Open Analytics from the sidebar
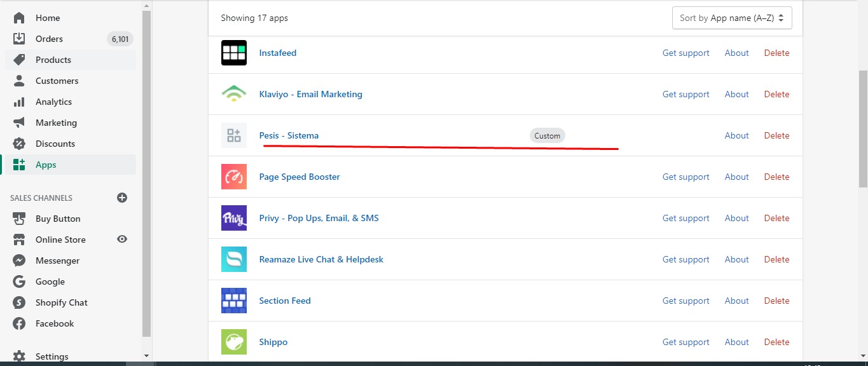This screenshot has height=366, width=868. pyautogui.click(x=53, y=102)
